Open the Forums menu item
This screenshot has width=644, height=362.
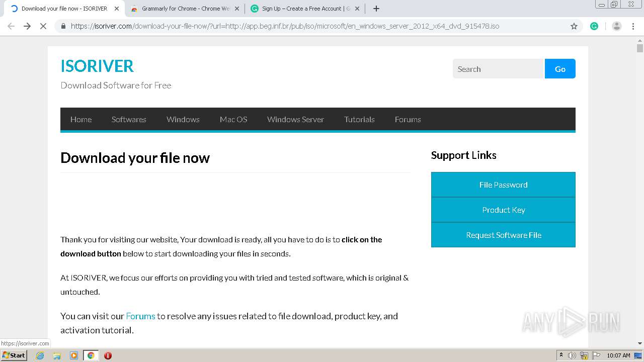408,119
